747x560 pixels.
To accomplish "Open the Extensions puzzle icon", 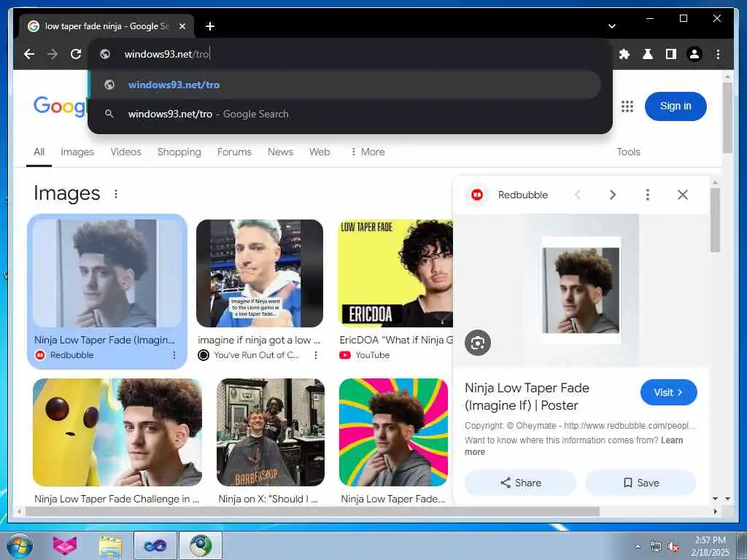I will point(624,54).
